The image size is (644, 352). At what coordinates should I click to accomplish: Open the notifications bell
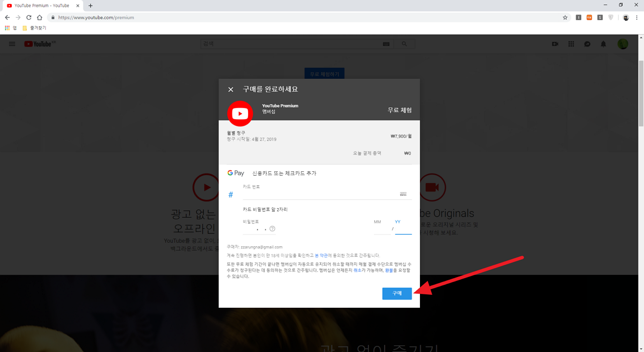pyautogui.click(x=603, y=44)
